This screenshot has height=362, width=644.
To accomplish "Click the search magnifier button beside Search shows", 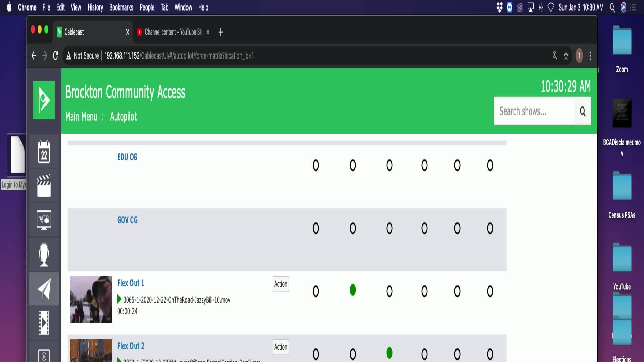I will (583, 111).
